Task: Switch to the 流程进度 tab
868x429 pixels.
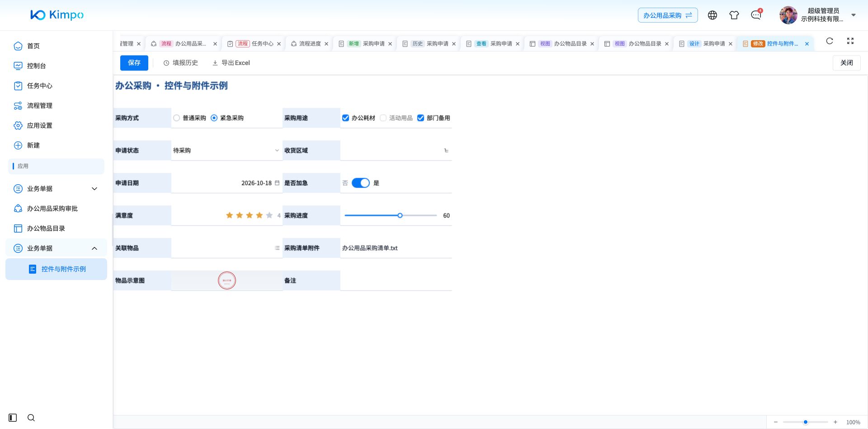Action: click(310, 44)
